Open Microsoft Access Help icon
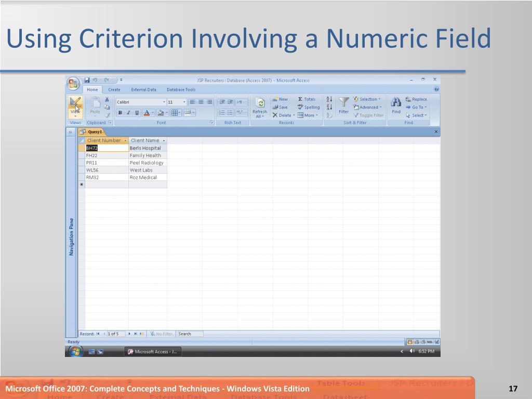Viewport: 532px width, 399px height. coord(436,89)
